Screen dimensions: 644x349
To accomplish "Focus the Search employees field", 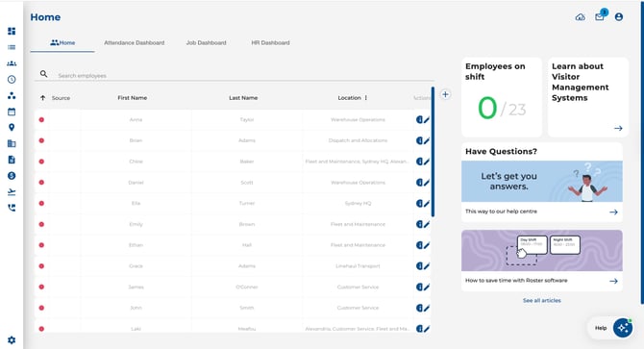I will tap(245, 76).
